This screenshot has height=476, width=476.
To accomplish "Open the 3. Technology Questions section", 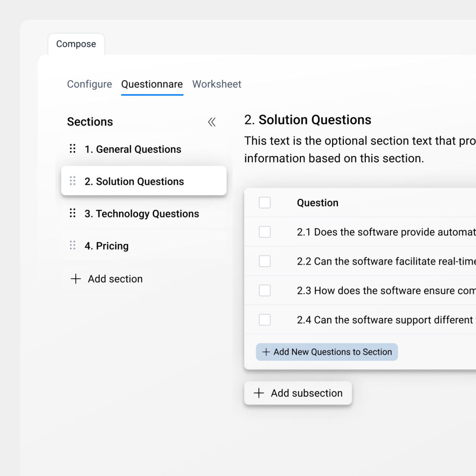I will (x=142, y=214).
